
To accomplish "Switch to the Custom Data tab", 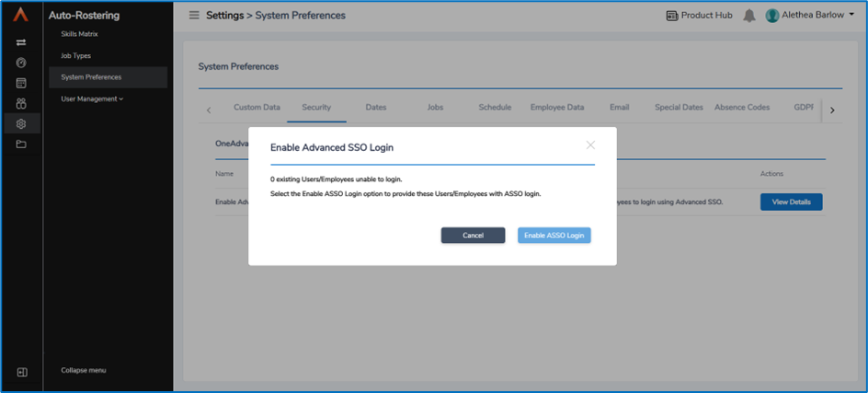I will (257, 108).
